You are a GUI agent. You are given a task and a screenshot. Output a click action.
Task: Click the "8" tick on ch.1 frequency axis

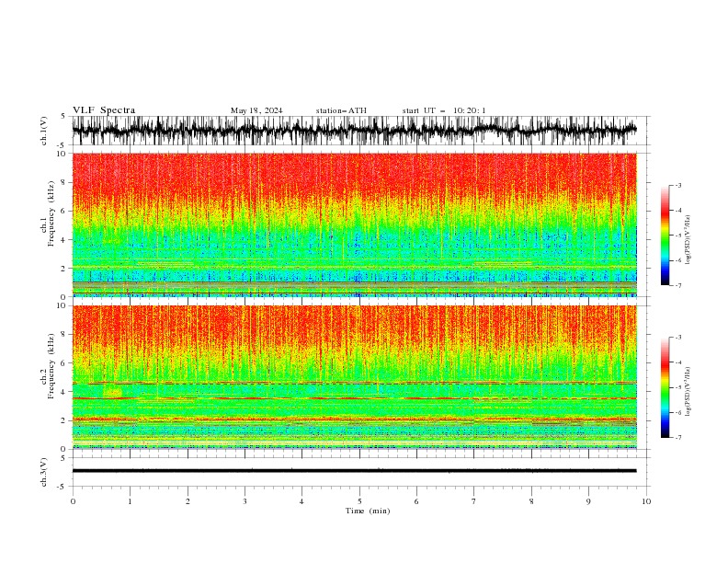tap(64, 182)
